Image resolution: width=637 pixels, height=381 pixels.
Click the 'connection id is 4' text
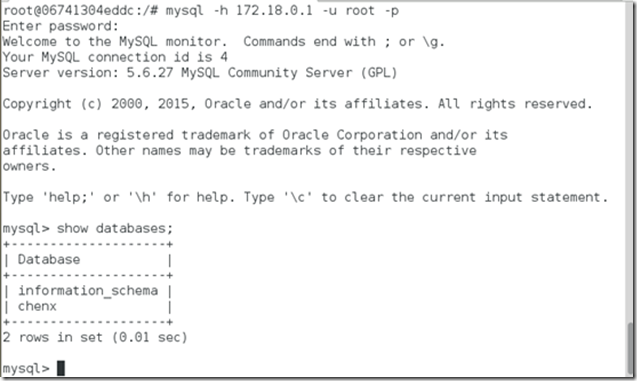(158, 57)
